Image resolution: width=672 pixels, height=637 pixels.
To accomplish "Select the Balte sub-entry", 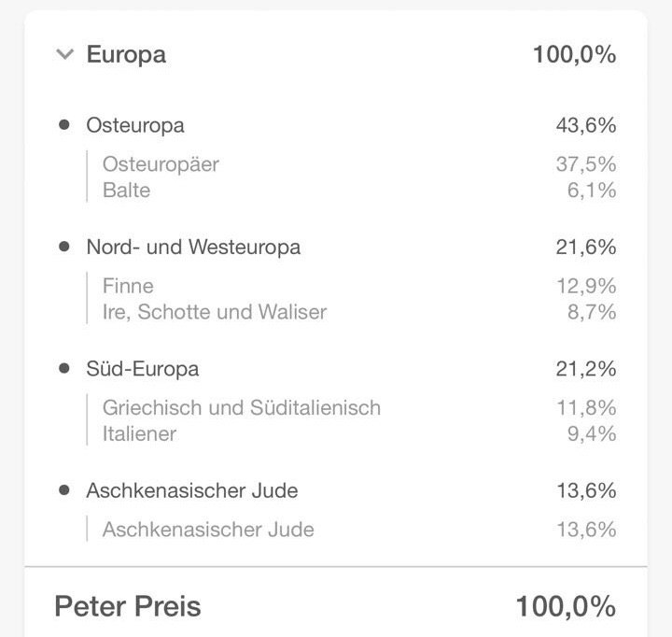I will click(126, 191).
